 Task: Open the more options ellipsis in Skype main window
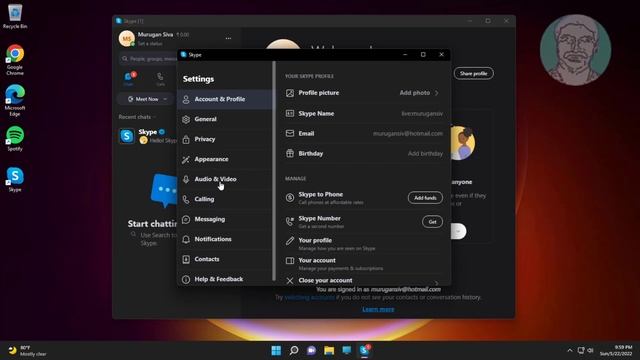pos(228,38)
